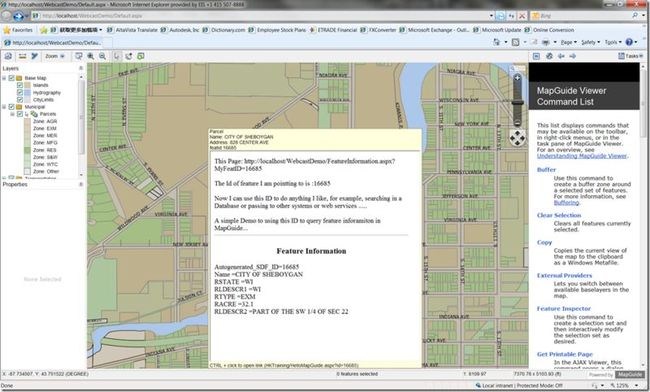650x392 pixels.
Task: Click the Pan/refresh map tool icon
Action: (x=129, y=56)
